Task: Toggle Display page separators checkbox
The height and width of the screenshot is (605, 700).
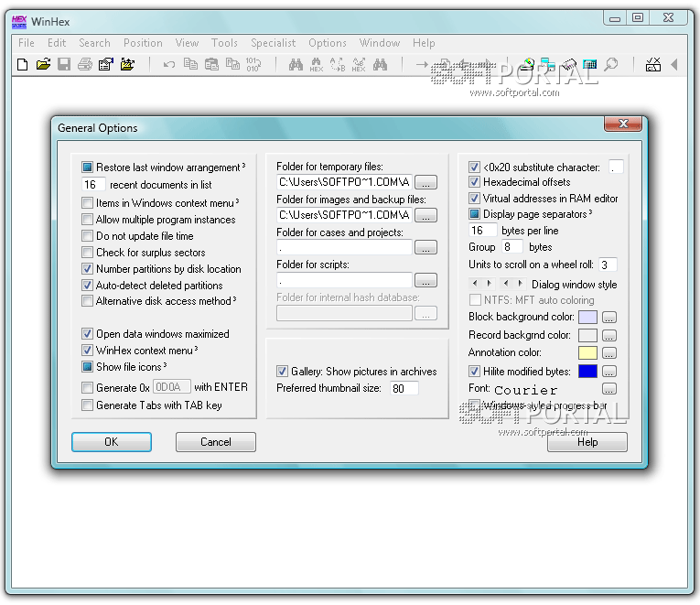Action: coord(474,214)
